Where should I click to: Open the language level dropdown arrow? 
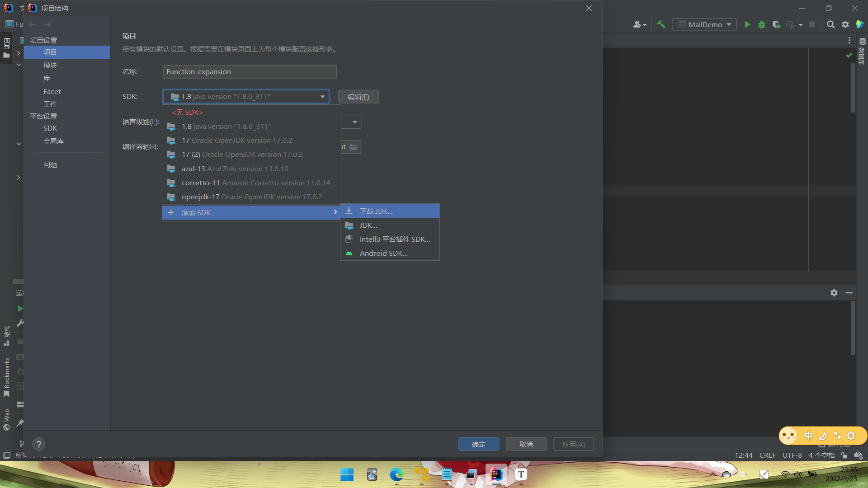355,122
